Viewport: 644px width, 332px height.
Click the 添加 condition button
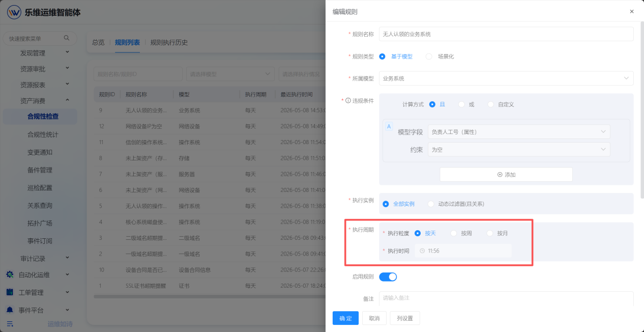(x=506, y=175)
